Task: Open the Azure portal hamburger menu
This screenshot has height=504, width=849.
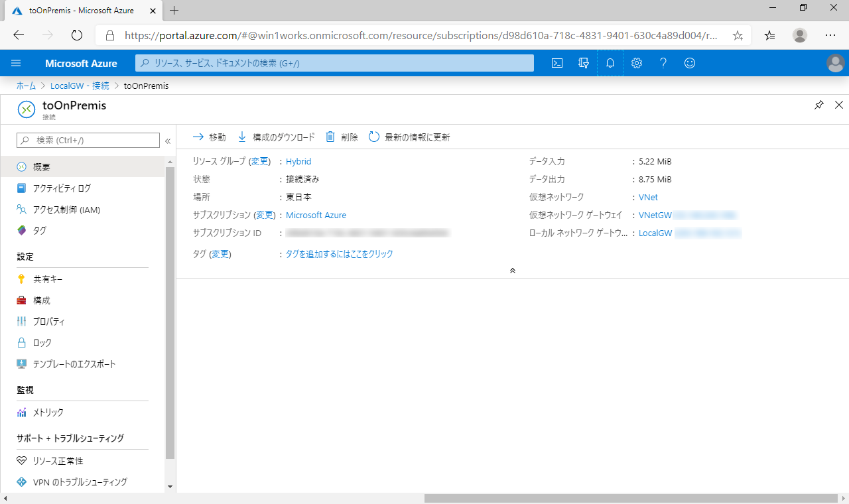Action: click(17, 63)
